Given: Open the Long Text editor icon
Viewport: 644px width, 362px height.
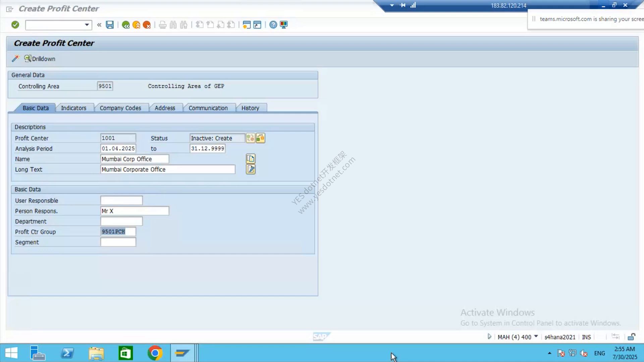Looking at the screenshot, I should [251, 169].
